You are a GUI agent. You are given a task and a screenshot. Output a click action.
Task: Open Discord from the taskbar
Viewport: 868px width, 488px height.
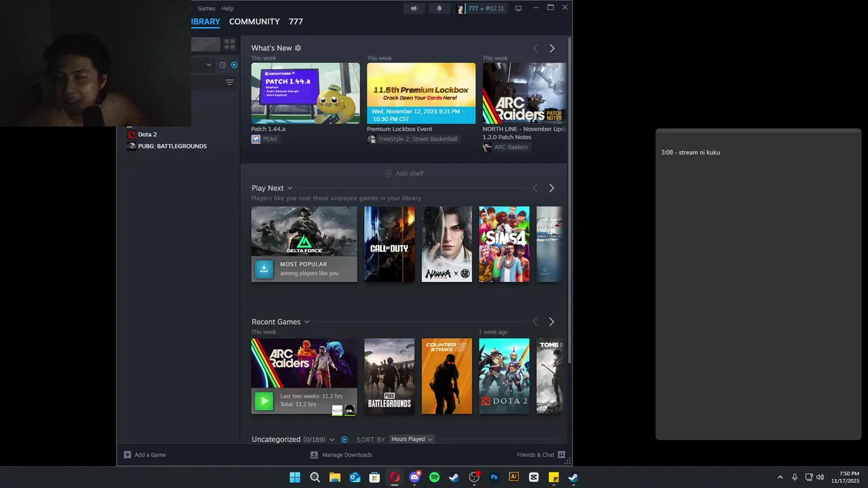(x=414, y=477)
